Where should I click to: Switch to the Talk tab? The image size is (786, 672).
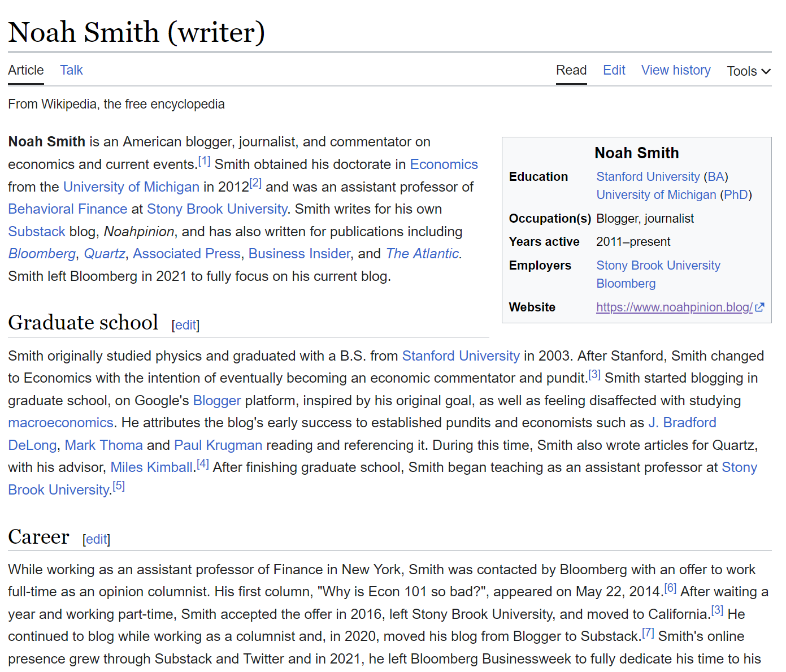[x=71, y=70]
